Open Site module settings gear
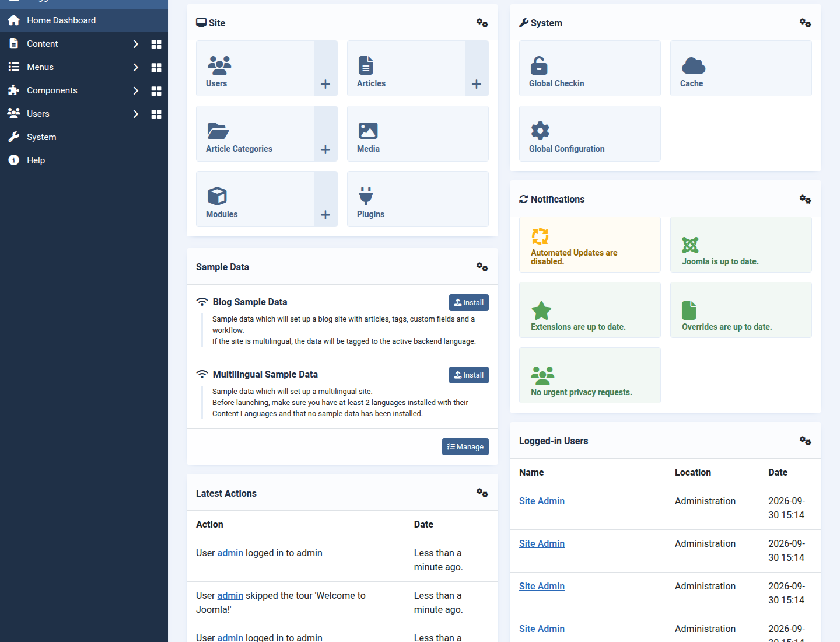This screenshot has height=642, width=840. (482, 23)
